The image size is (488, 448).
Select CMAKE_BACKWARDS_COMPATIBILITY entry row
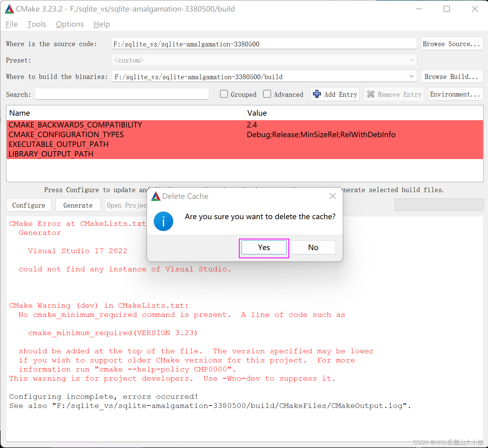coord(245,125)
